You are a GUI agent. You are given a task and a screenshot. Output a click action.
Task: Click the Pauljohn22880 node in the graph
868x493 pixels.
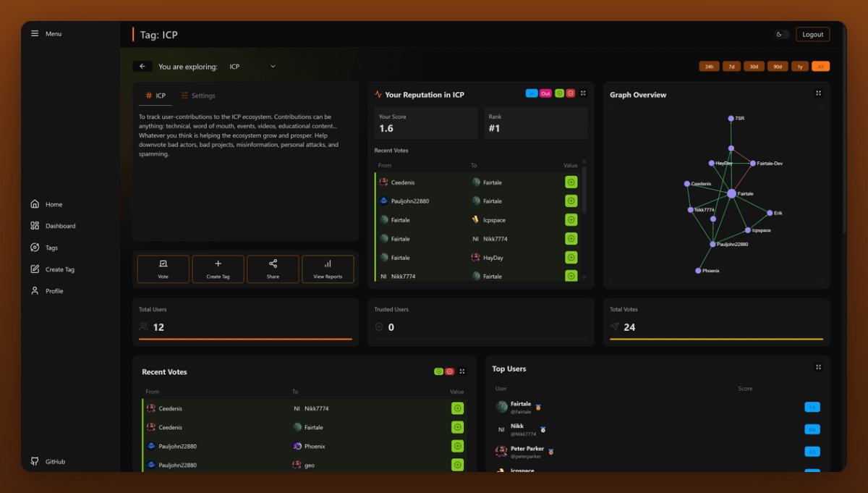[x=712, y=245]
